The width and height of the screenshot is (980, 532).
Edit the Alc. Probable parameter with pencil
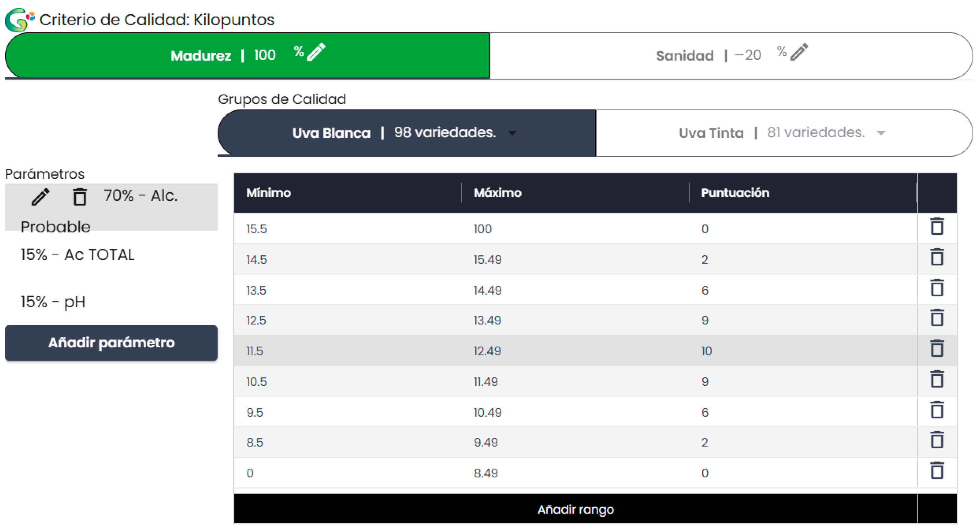[x=40, y=197]
